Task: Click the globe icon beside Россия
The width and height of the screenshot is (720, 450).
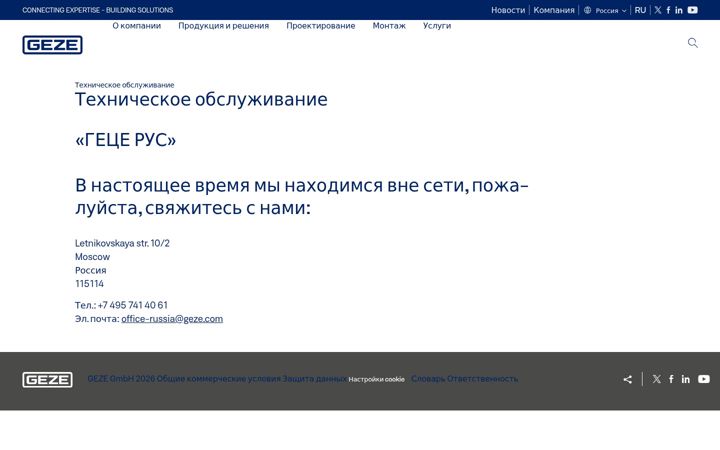Action: coord(587,10)
